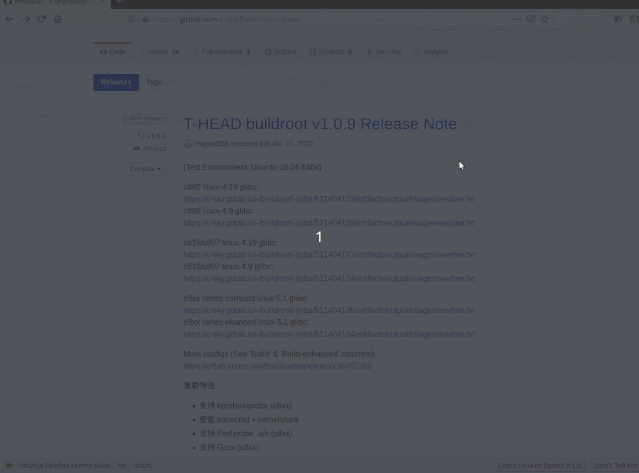Open the jobs/511404129 readme.txt link

[329, 223]
